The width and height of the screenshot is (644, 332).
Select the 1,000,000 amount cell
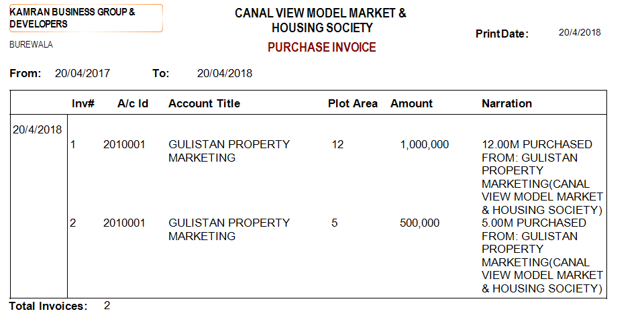click(x=424, y=145)
